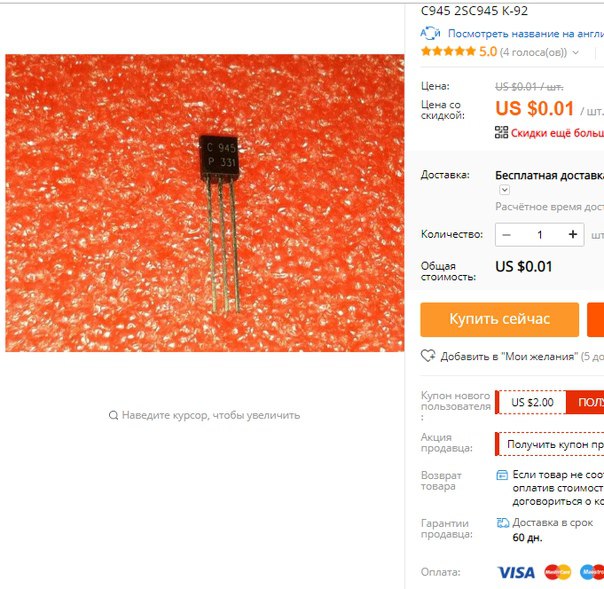The image size is (604, 589).
Task: Click the Купить сейчас button
Action: pyautogui.click(x=500, y=319)
